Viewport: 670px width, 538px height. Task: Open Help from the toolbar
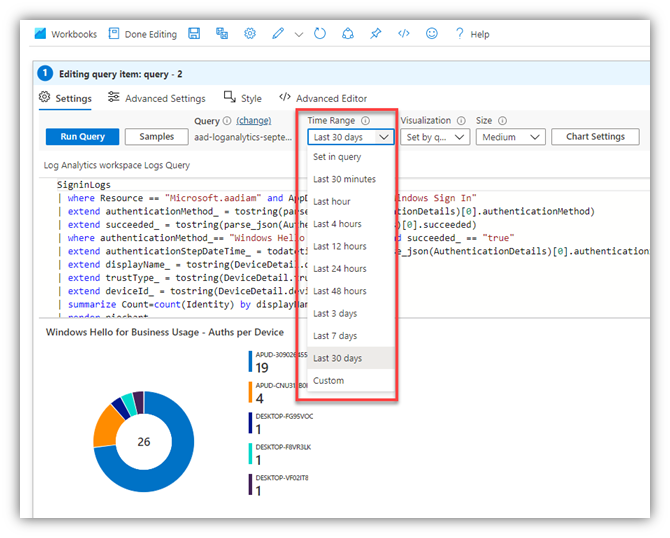click(472, 34)
